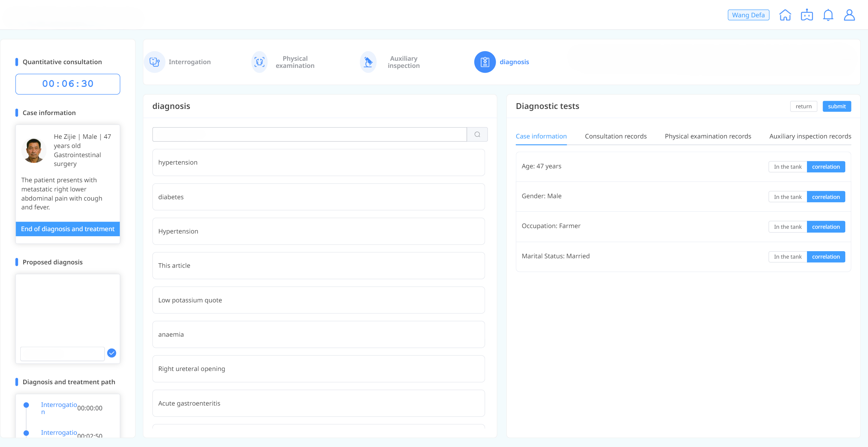This screenshot has width=868, height=447.
Task: Click the search magnifier button
Action: (477, 134)
